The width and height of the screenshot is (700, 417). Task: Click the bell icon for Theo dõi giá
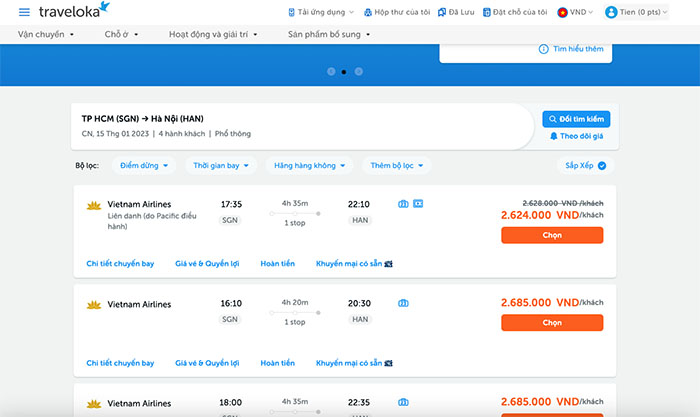[554, 136]
